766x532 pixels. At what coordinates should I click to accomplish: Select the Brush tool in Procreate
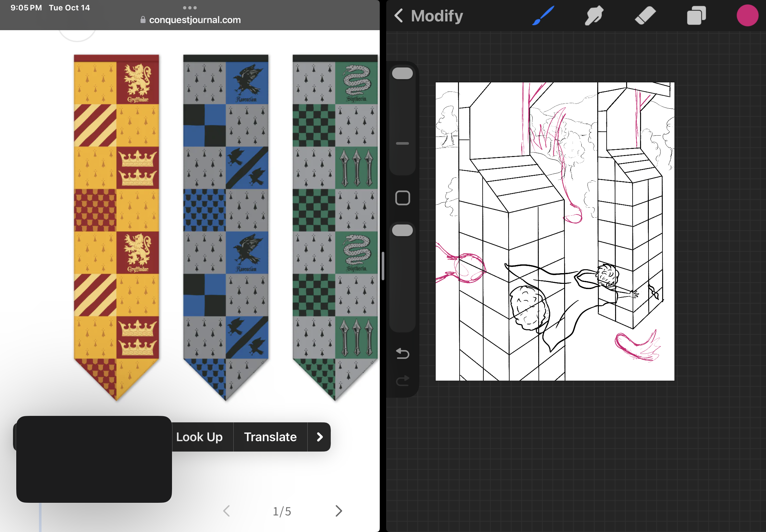pos(543,16)
